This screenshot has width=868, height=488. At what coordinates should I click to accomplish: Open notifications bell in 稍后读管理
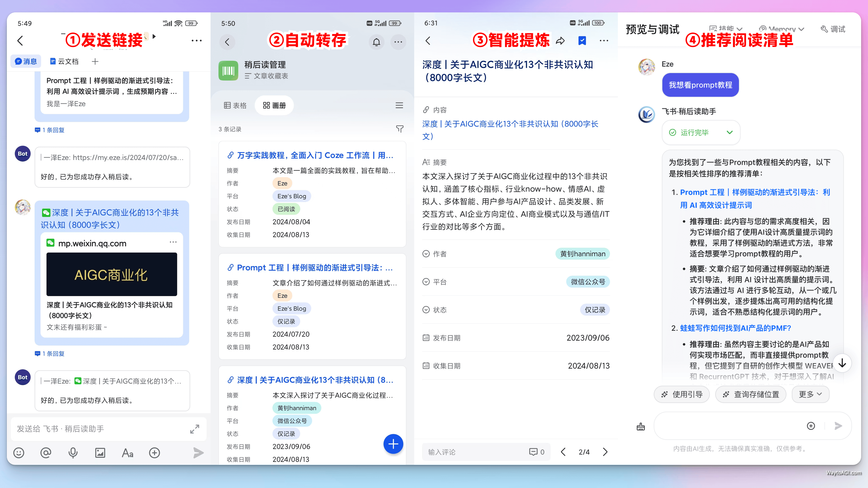click(x=376, y=42)
